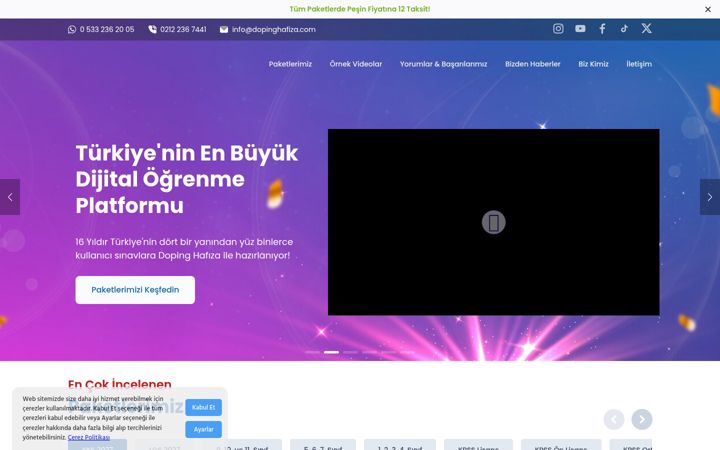
Task: Open the TikTok profile icon
Action: [x=624, y=28]
